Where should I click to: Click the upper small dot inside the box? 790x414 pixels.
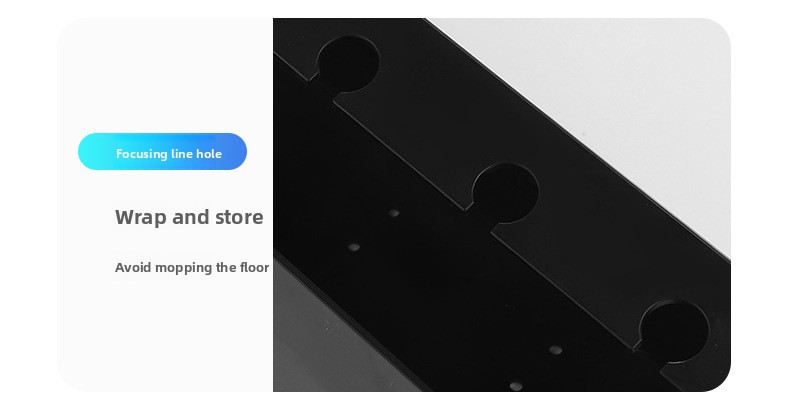click(393, 213)
